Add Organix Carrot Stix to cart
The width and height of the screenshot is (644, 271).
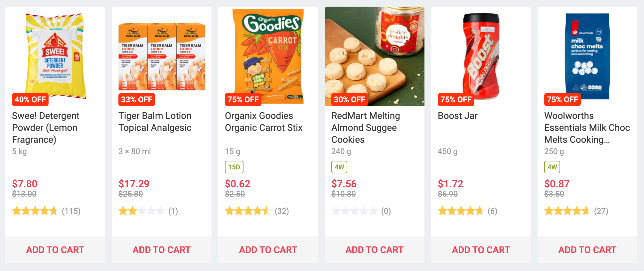click(x=268, y=250)
